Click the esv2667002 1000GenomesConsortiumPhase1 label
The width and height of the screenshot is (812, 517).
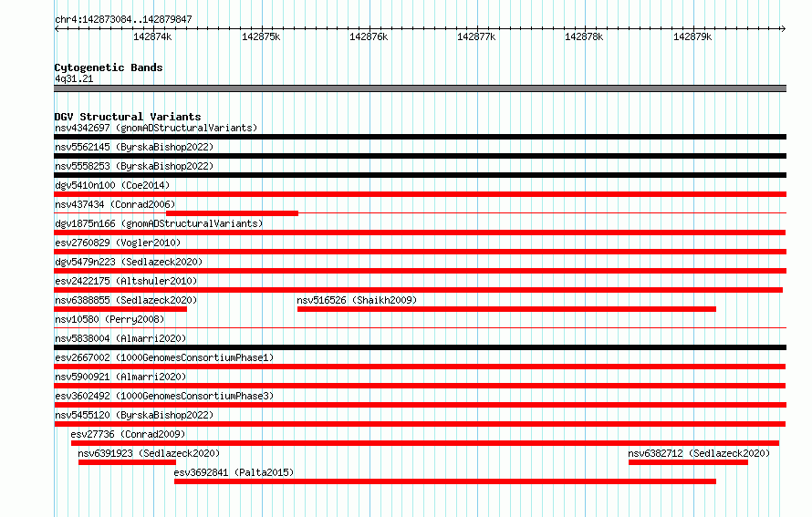[x=164, y=357]
